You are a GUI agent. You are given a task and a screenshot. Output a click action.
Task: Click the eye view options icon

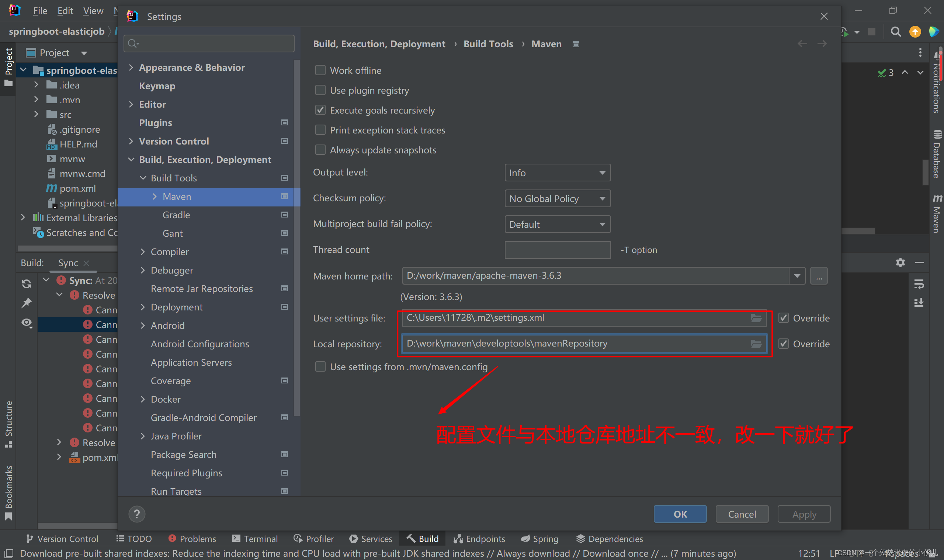coord(27,323)
